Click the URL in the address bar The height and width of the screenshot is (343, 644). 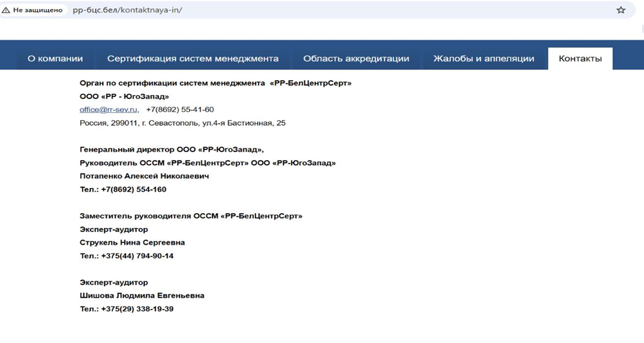click(127, 10)
